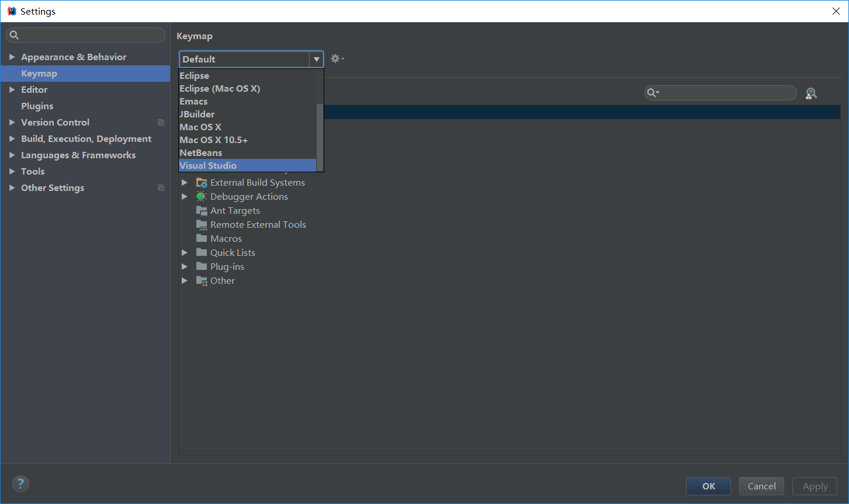Expand the Editor settings section
Screen dimensions: 849x504
click(12, 89)
